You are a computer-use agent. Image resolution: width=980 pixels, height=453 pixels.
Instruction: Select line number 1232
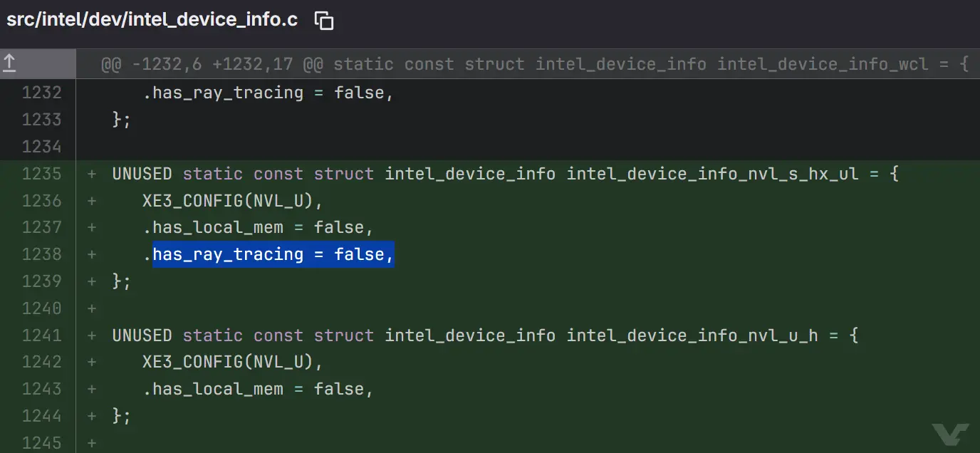point(42,93)
